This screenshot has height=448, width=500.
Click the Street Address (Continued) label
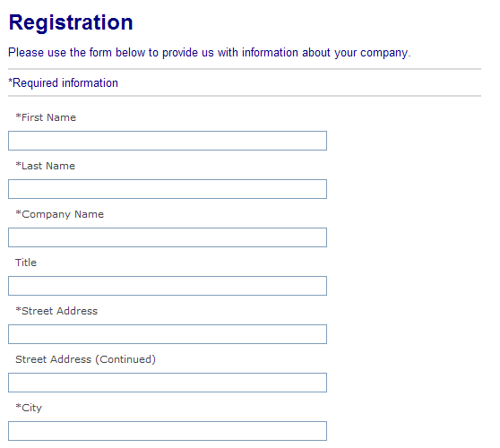(x=85, y=359)
